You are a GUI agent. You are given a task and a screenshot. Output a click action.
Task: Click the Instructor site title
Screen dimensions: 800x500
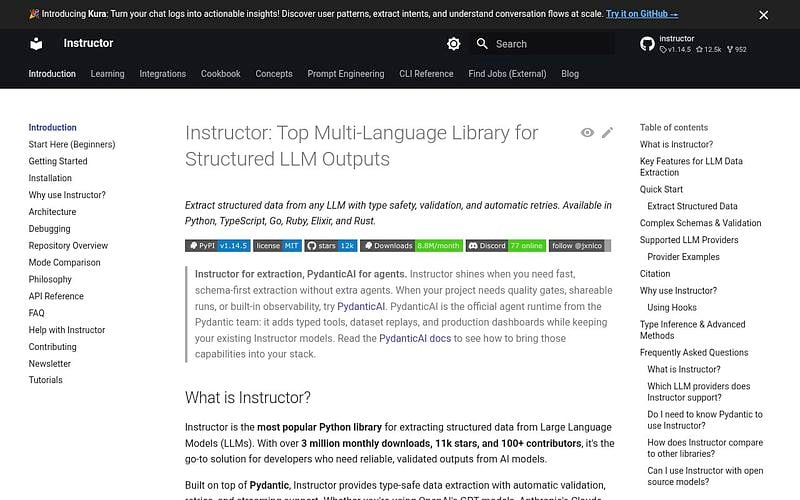[88, 43]
